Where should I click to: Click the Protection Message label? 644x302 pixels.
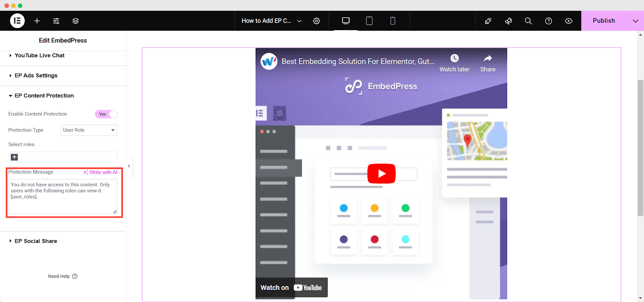[31, 172]
